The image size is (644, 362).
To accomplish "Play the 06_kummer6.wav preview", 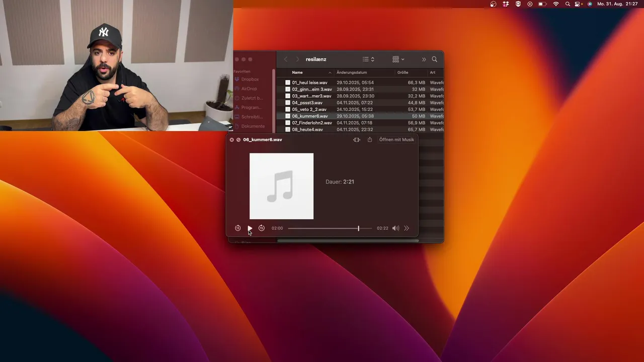I will click(250, 228).
